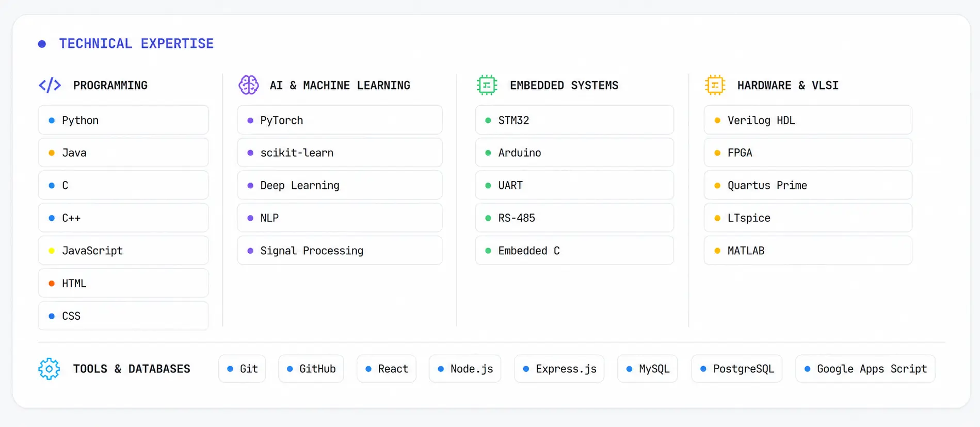The image size is (980, 427).
Task: Click the FPGA skill chip
Action: point(808,153)
